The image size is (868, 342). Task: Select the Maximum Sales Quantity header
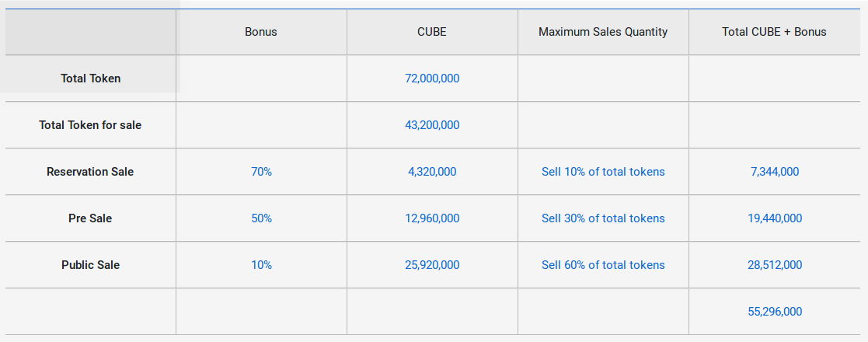[603, 32]
